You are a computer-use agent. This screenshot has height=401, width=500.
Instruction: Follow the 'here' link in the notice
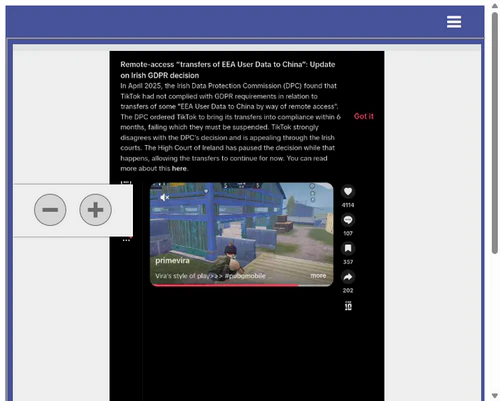coord(179,169)
